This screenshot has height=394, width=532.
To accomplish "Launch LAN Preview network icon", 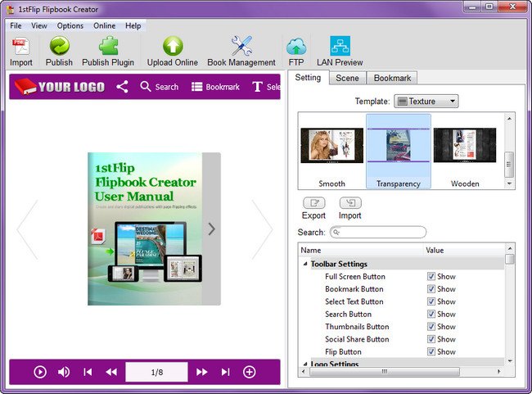I will [x=340, y=46].
